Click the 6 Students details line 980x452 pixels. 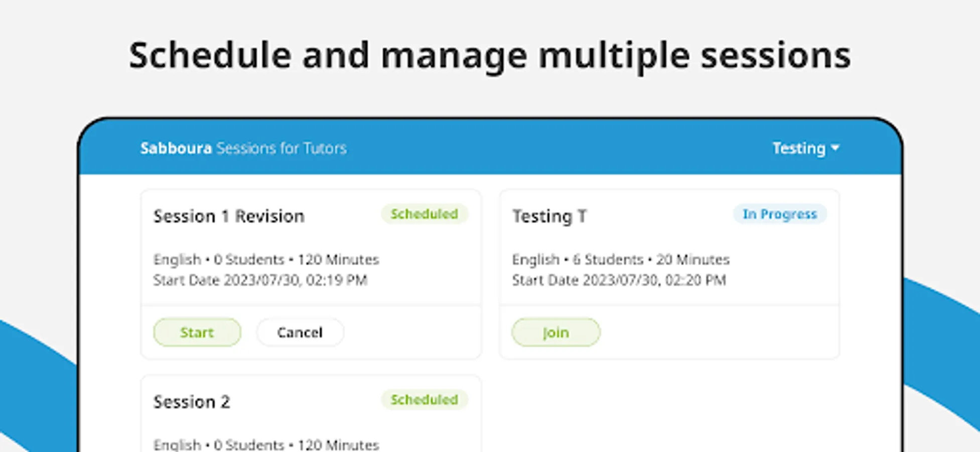click(x=620, y=259)
